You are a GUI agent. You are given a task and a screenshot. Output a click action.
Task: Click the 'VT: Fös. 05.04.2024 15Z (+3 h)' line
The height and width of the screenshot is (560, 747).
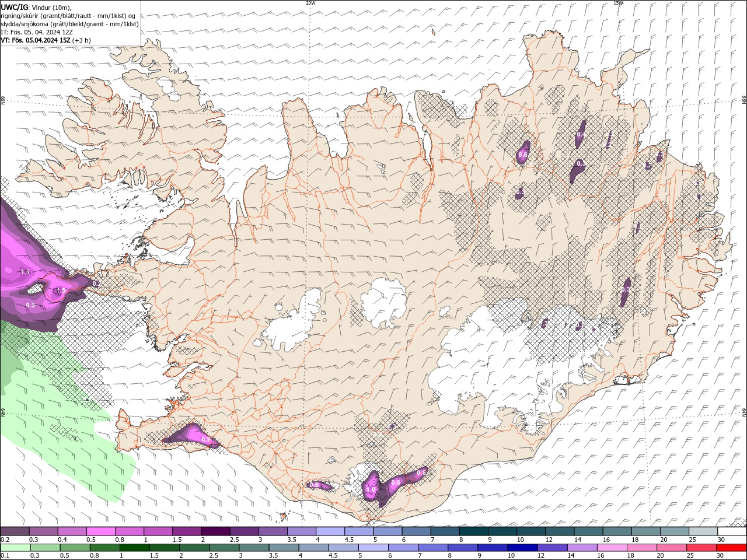point(46,40)
